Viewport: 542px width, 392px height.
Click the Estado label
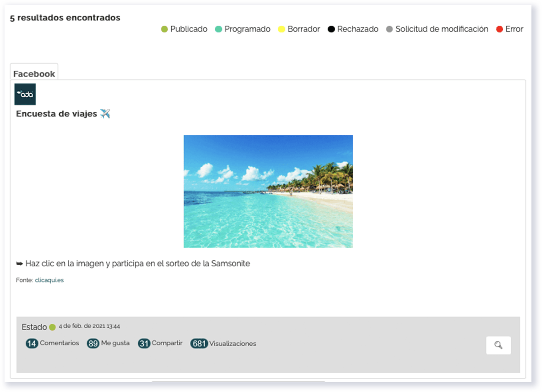tap(34, 327)
